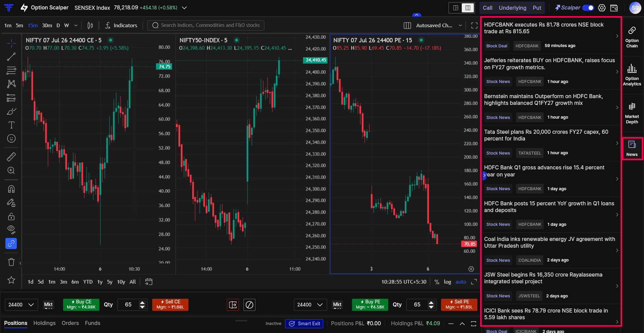The image size is (644, 333).
Task: Open the go-to-date calendar icon
Action: [x=148, y=282]
